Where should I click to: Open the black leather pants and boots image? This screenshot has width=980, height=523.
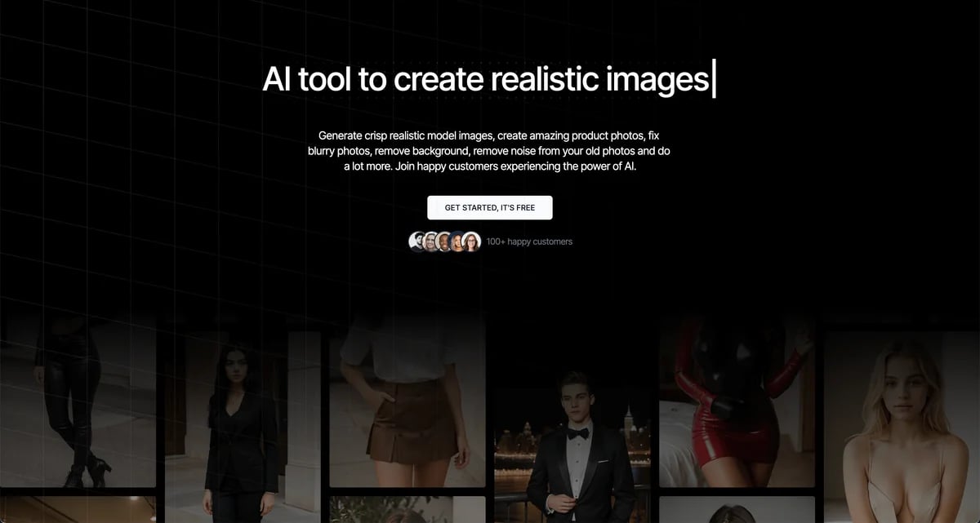click(78, 401)
